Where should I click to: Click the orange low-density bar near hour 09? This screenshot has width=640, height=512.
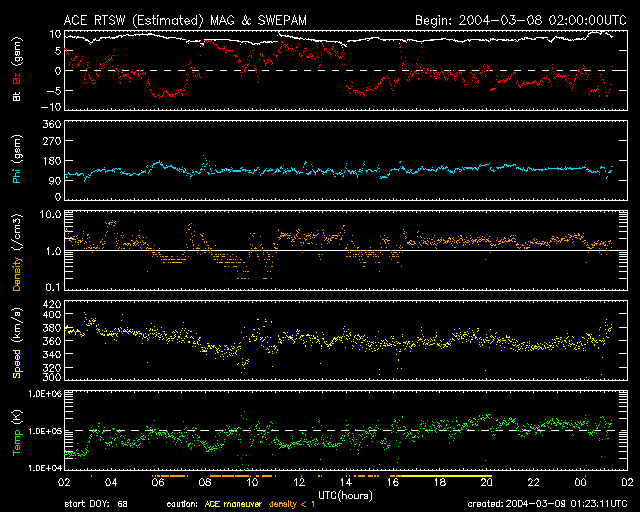tap(229, 476)
